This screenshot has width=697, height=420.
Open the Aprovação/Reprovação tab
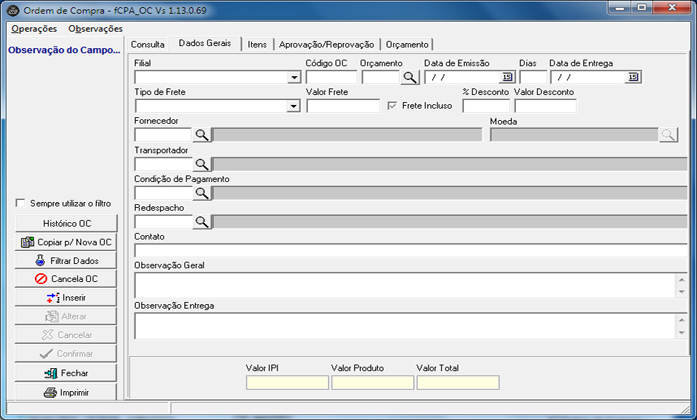tap(326, 44)
